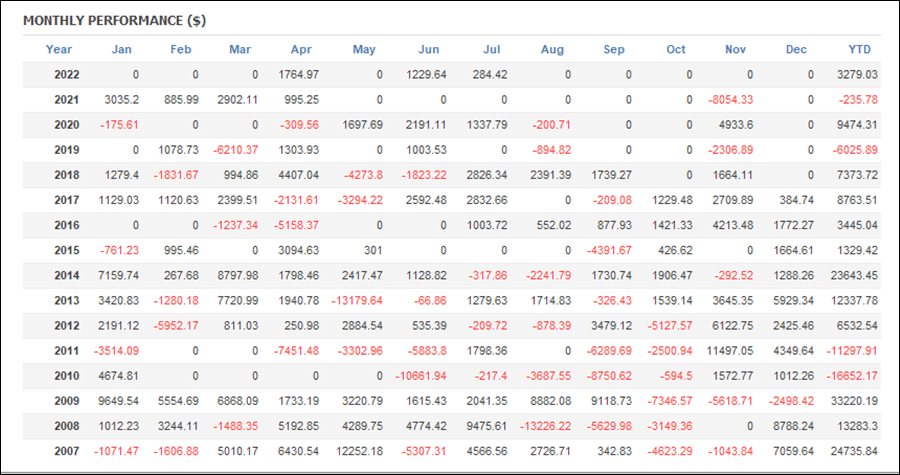
Task: Click the Monthly Performance ($) heading
Action: 115,21
